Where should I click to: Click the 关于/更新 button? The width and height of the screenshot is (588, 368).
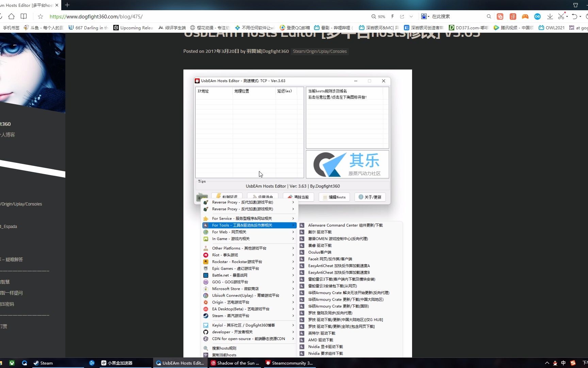[370, 197]
